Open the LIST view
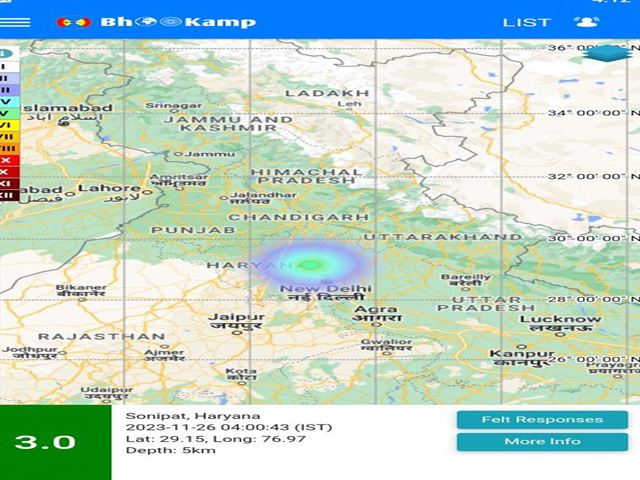640x480 pixels. [x=527, y=22]
